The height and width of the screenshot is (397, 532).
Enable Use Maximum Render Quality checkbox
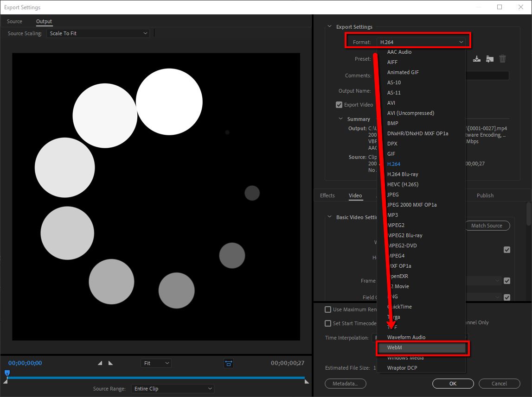pos(328,309)
